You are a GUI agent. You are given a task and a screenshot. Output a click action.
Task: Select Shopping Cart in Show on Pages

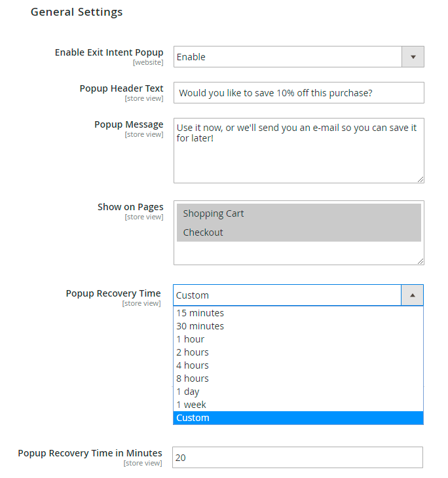(299, 213)
